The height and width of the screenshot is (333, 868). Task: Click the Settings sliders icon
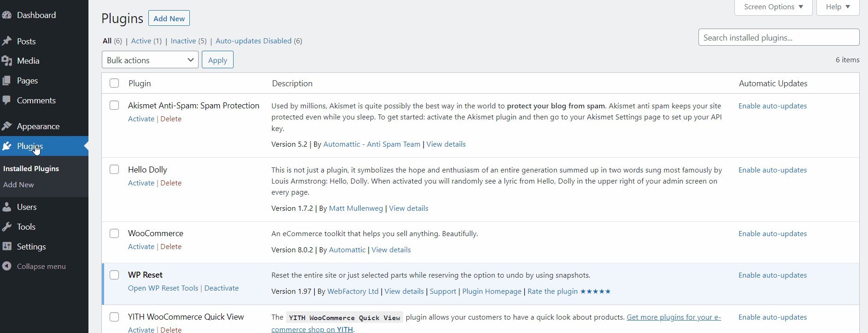pos(6,247)
